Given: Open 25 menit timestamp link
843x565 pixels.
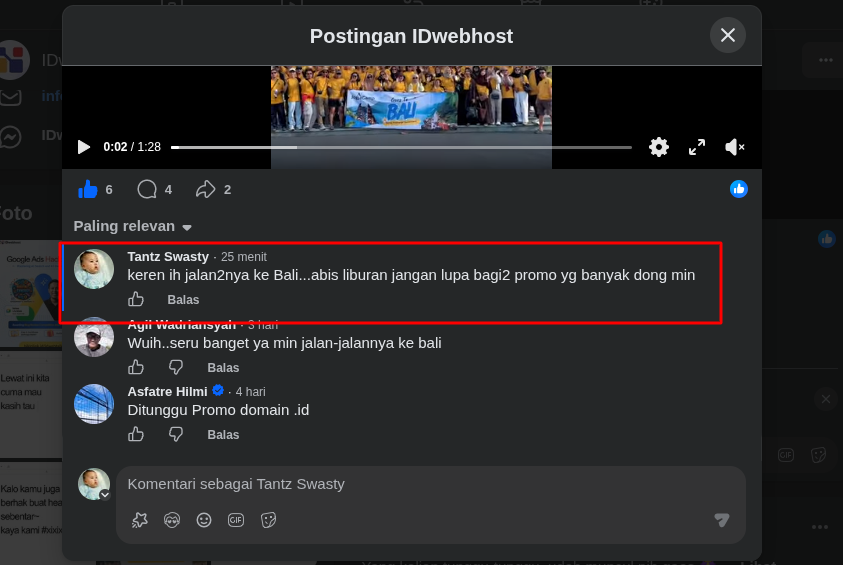Looking at the screenshot, I should [244, 257].
